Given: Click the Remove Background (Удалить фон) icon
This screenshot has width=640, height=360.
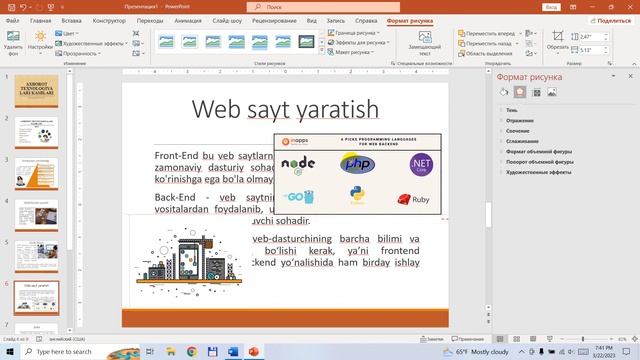Looking at the screenshot, I should pyautogui.click(x=13, y=36).
